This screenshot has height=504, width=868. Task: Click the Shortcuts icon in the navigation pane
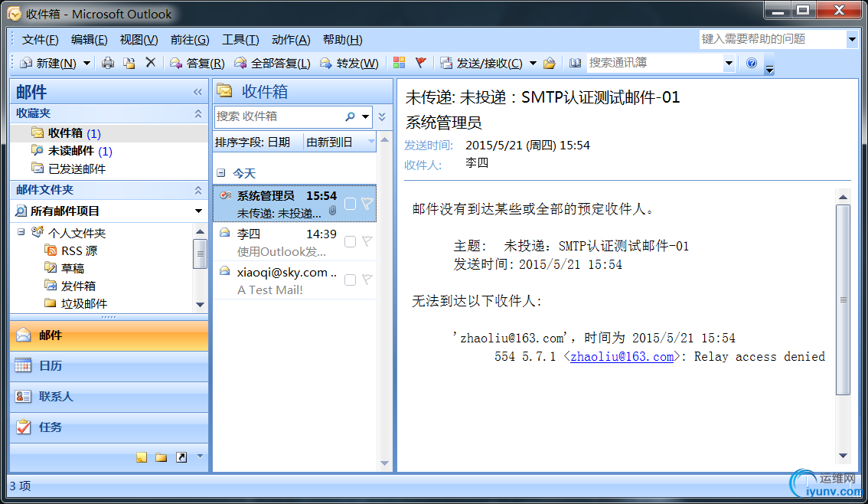[x=181, y=457]
